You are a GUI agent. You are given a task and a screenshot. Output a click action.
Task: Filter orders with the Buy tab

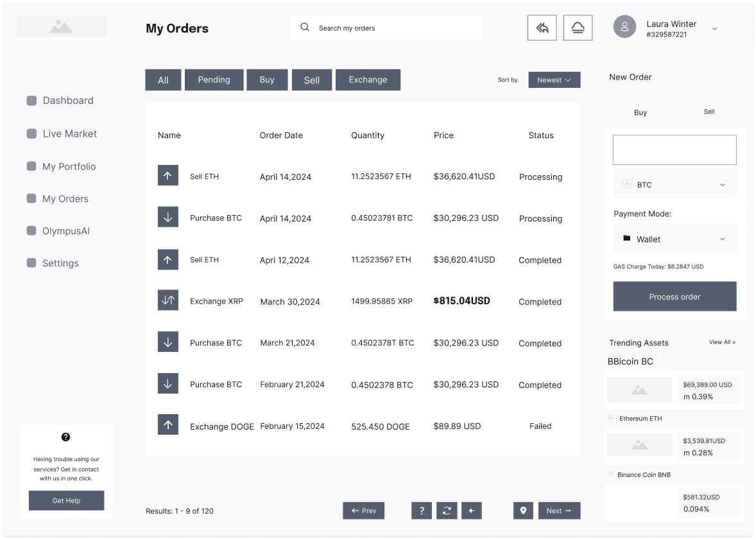[x=267, y=80]
